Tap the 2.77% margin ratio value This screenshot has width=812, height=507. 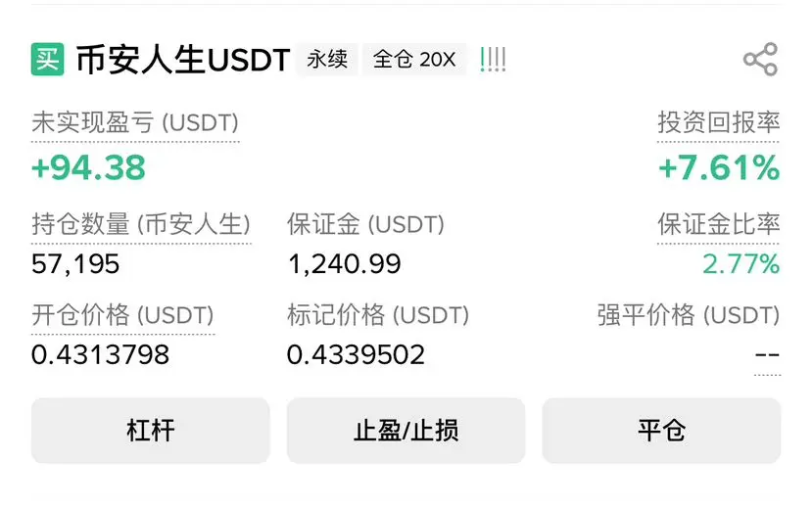click(x=741, y=264)
